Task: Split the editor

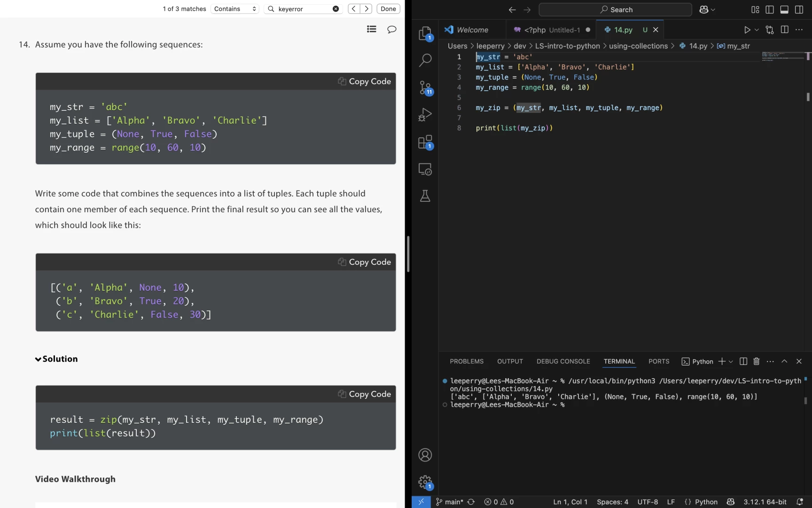Action: (785, 30)
